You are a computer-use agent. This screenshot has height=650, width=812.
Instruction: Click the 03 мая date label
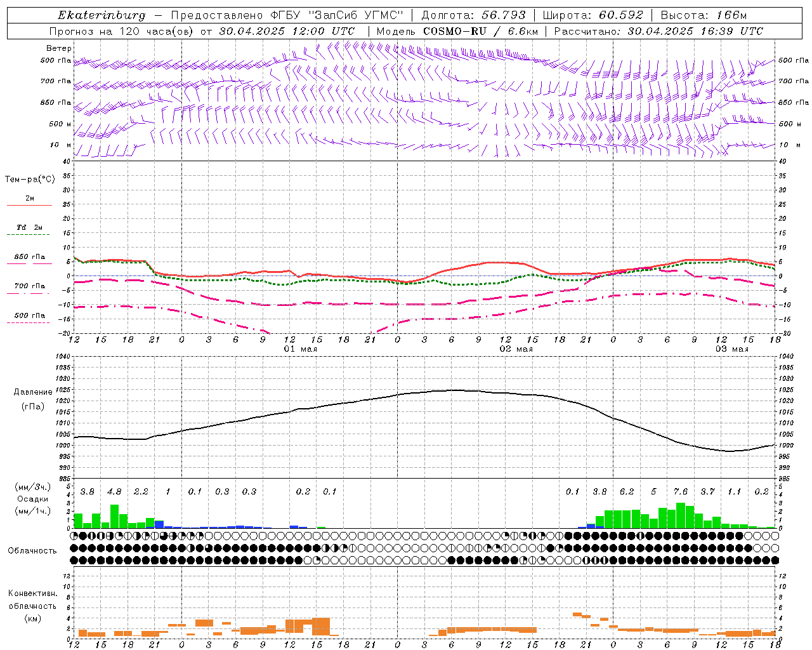coord(732,349)
